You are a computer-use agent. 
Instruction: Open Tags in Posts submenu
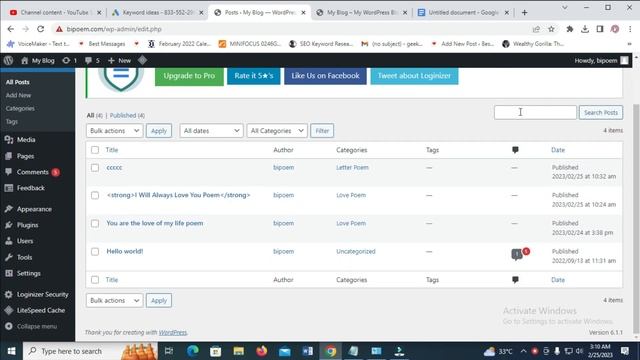point(12,121)
